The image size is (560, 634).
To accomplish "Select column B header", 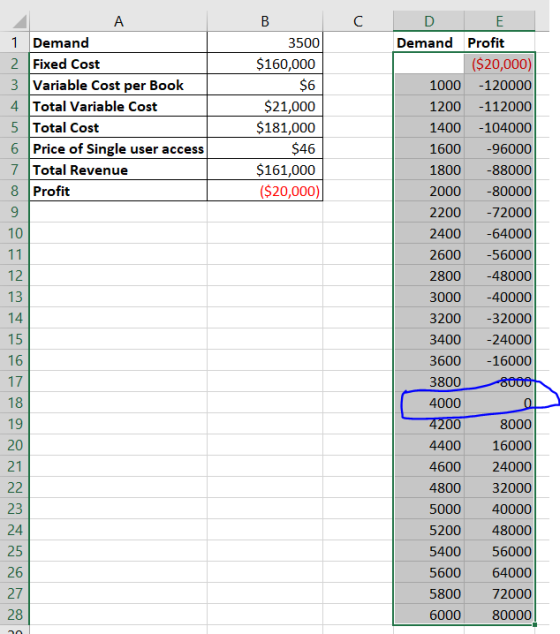I will 265,21.
